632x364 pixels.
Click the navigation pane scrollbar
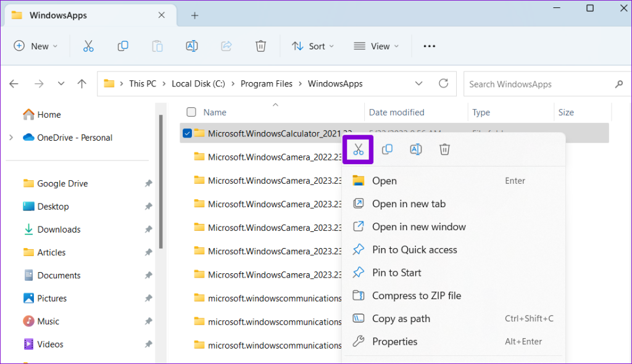click(x=161, y=181)
